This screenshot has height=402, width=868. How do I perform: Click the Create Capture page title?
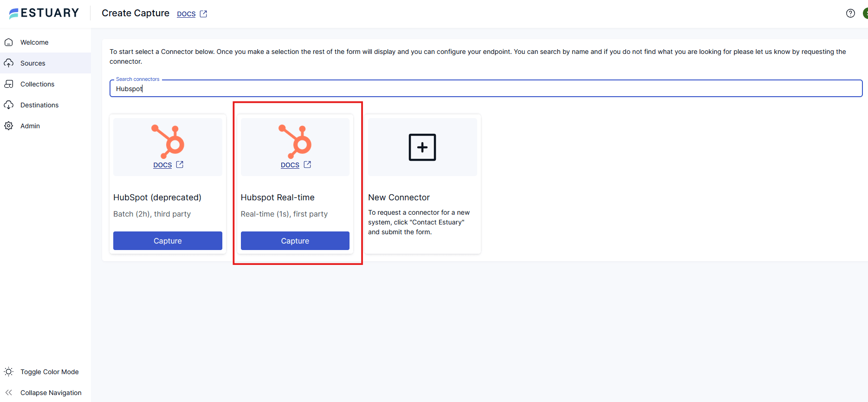[x=136, y=13]
